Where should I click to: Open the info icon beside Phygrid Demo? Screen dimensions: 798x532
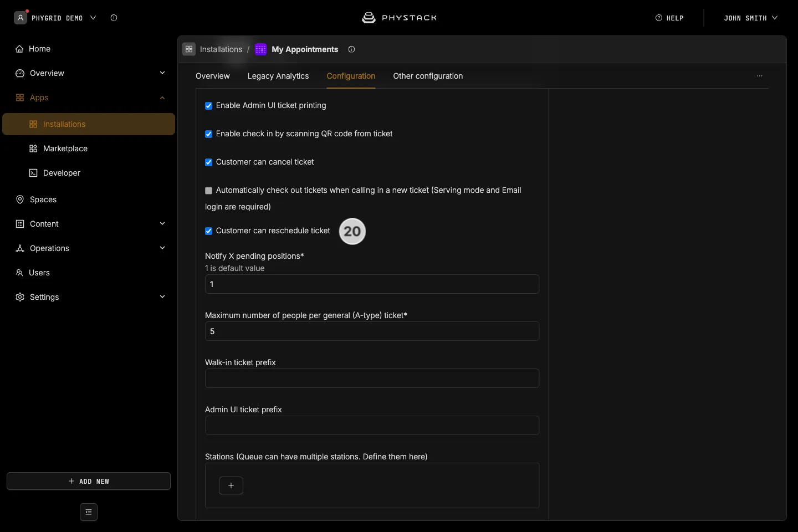(x=114, y=18)
